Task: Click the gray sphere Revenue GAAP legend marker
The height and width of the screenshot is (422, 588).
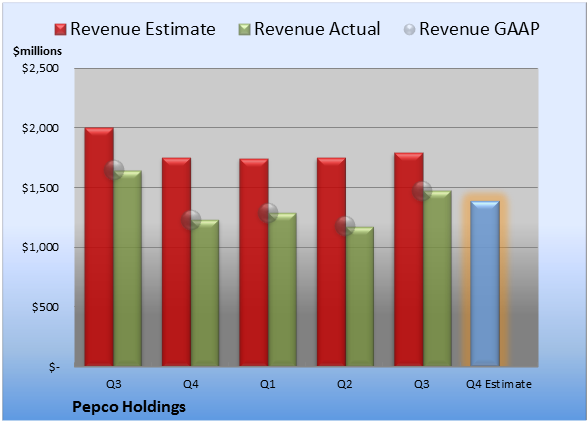Action: (409, 30)
